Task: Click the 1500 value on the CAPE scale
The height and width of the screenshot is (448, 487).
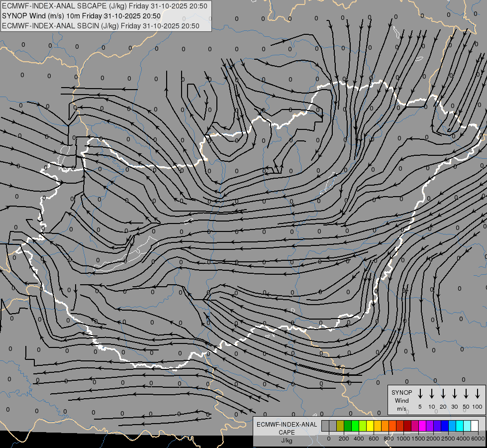Action: tap(418, 439)
